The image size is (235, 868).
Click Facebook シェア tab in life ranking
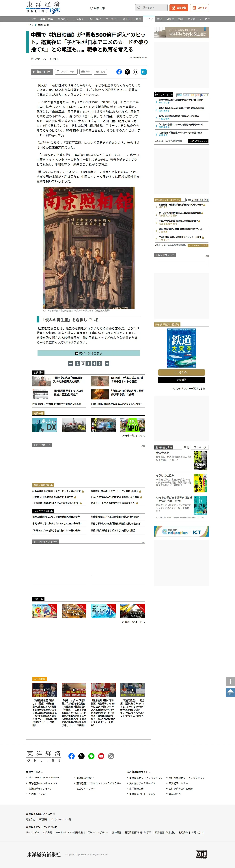(x=205, y=95)
